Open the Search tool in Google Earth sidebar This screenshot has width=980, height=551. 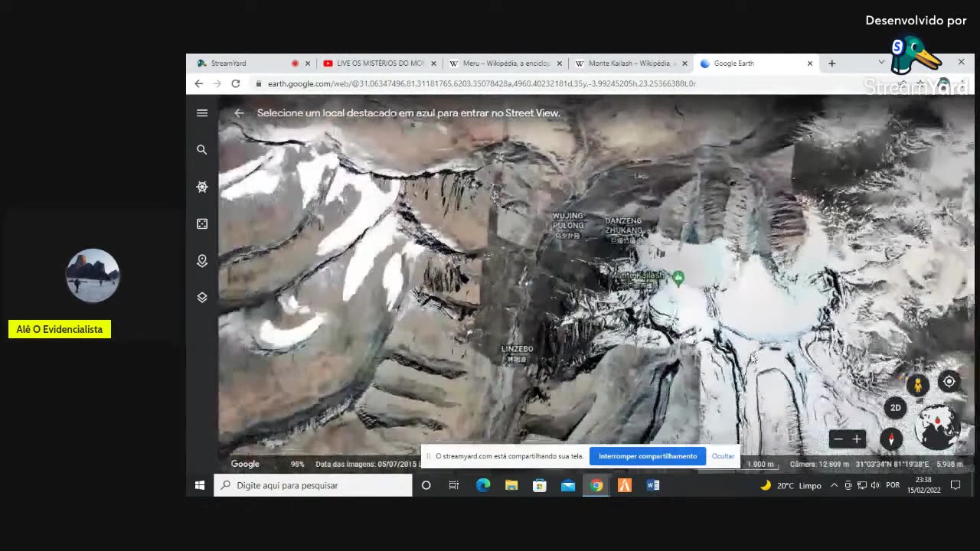(202, 150)
